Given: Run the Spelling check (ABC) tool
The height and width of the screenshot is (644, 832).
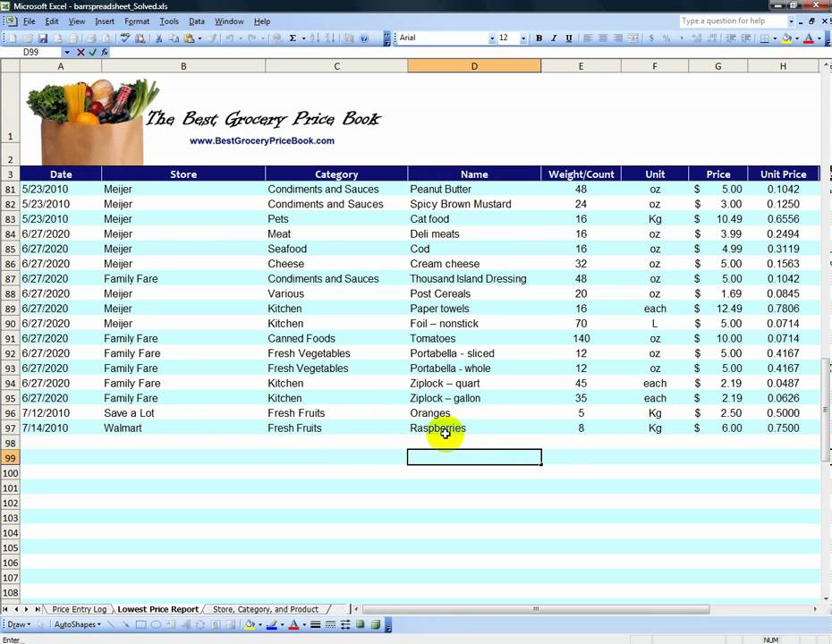Looking at the screenshot, I should tap(125, 38).
